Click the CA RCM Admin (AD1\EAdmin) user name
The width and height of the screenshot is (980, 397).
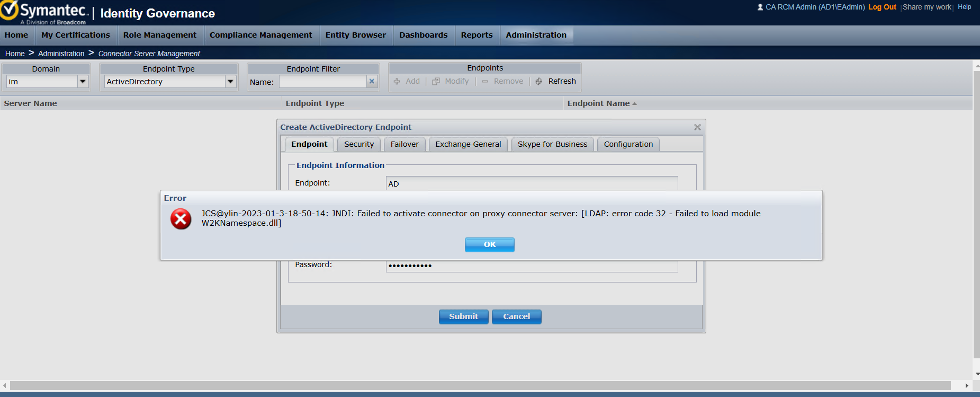coord(815,7)
